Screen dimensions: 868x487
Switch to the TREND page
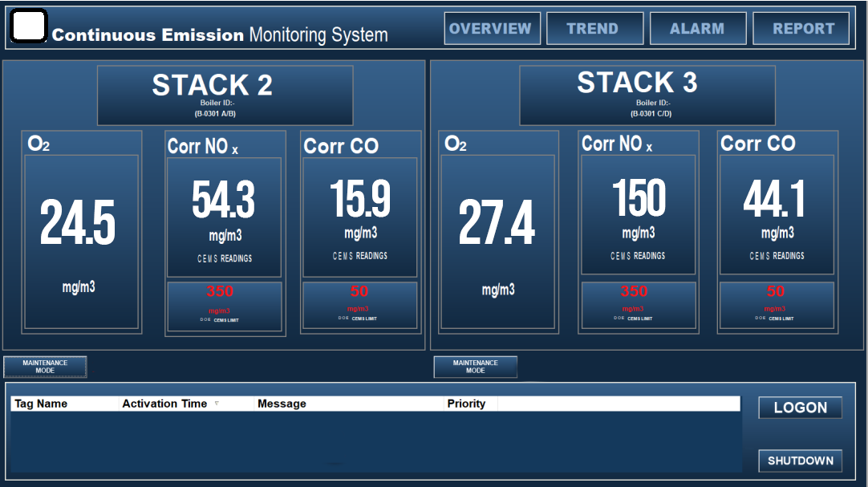pos(594,29)
